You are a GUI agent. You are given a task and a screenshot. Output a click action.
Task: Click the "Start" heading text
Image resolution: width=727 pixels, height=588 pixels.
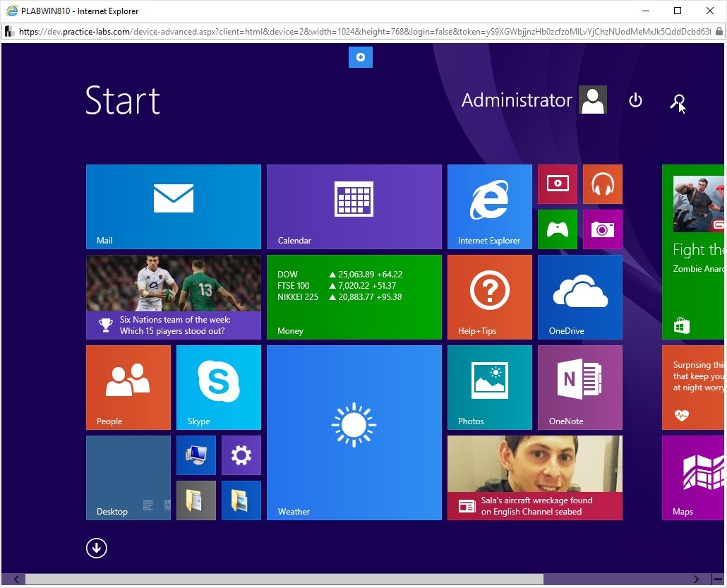(123, 100)
